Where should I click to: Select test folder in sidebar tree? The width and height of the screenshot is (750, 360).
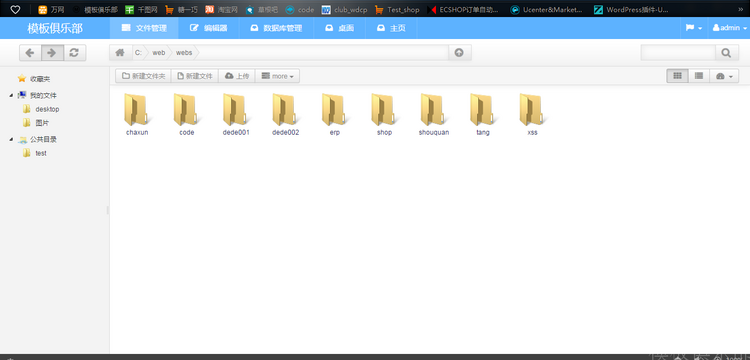[41, 153]
